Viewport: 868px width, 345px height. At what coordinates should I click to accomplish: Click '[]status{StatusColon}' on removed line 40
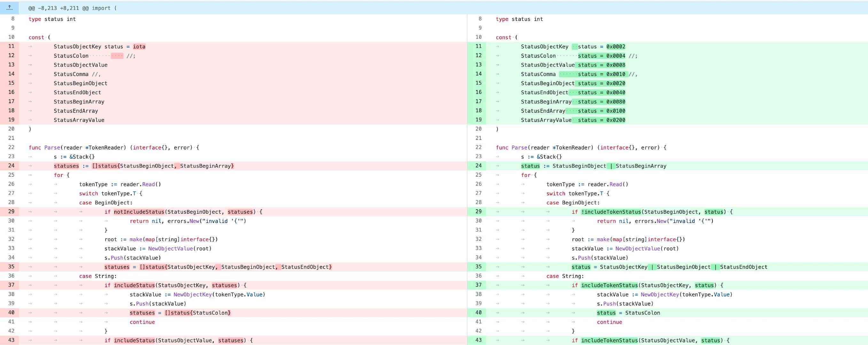(198, 313)
